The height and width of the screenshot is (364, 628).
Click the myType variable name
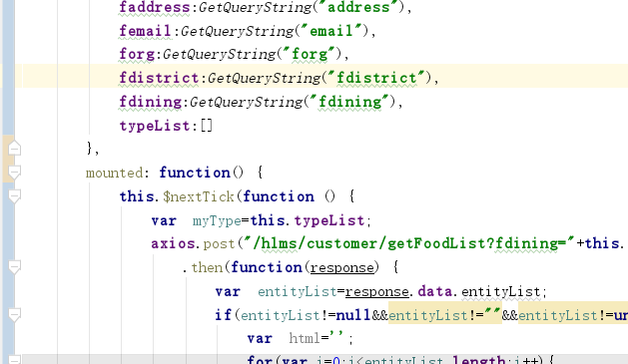(x=217, y=220)
